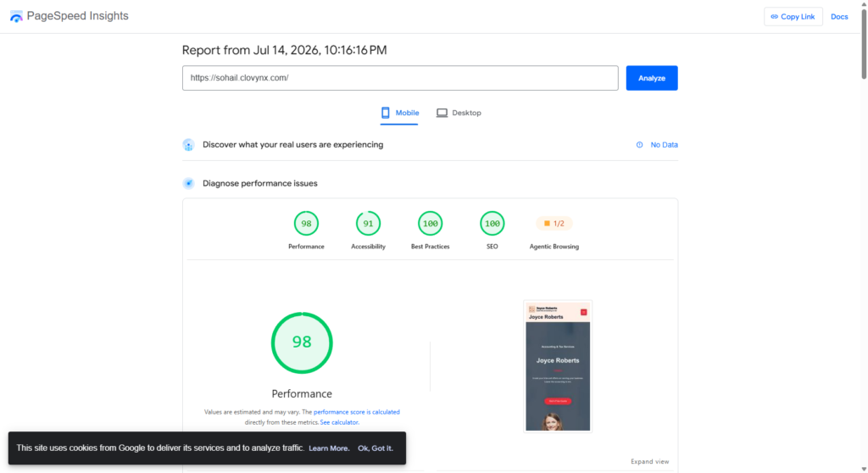The height and width of the screenshot is (473, 868).
Task: Click the Joyce Roberts page screenshot thumbnail
Action: tap(558, 366)
